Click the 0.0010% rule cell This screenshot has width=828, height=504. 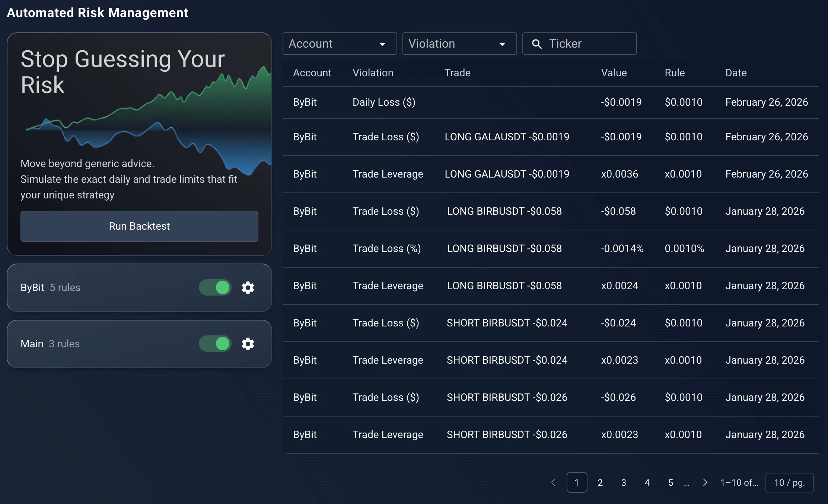[684, 249]
